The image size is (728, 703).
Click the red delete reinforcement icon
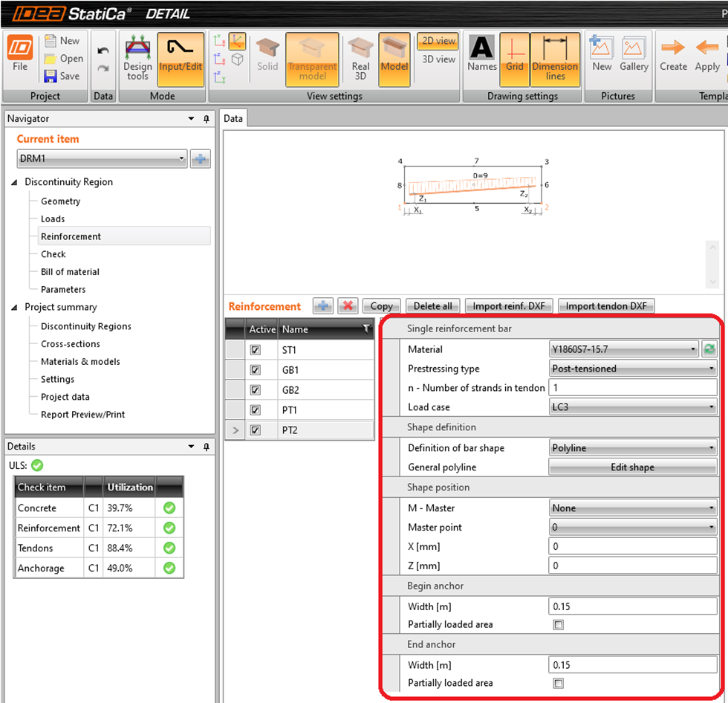[348, 305]
